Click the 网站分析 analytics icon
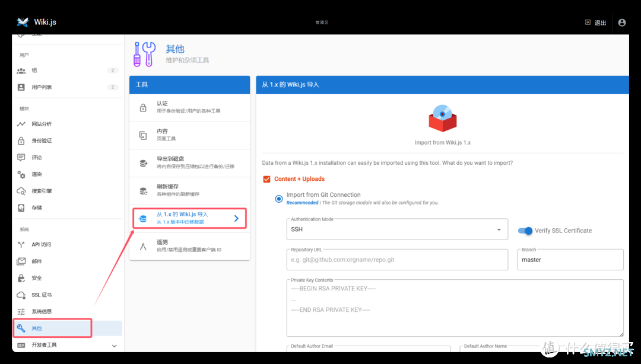The width and height of the screenshot is (641, 364). (x=21, y=124)
